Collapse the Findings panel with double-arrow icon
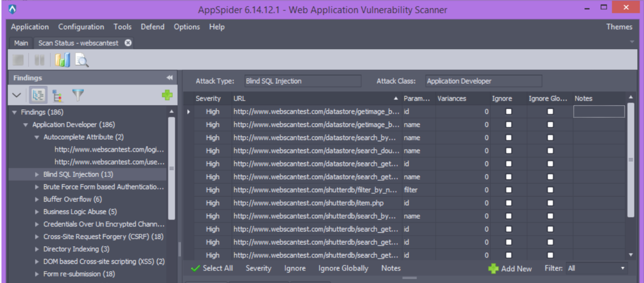644x283 pixels. (x=169, y=78)
